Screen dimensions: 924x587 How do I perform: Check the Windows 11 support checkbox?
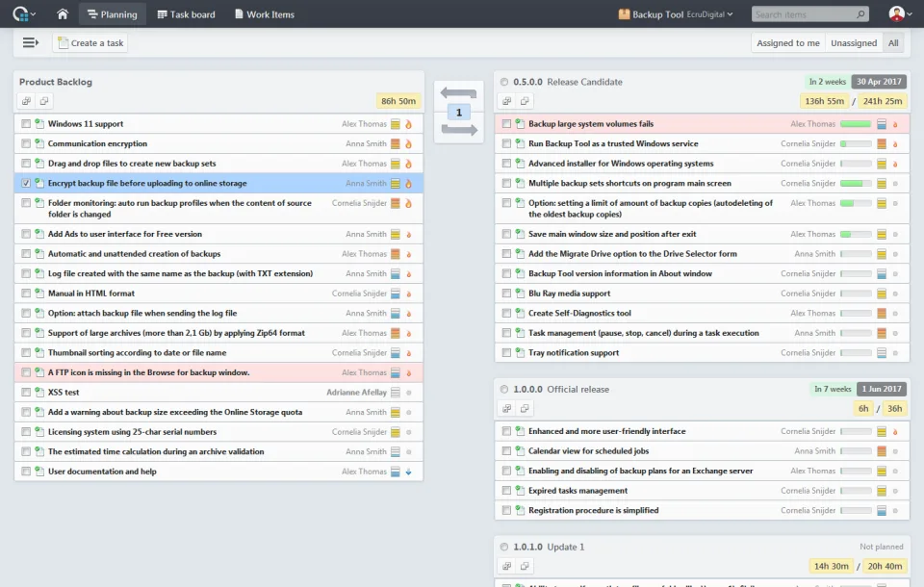26,124
